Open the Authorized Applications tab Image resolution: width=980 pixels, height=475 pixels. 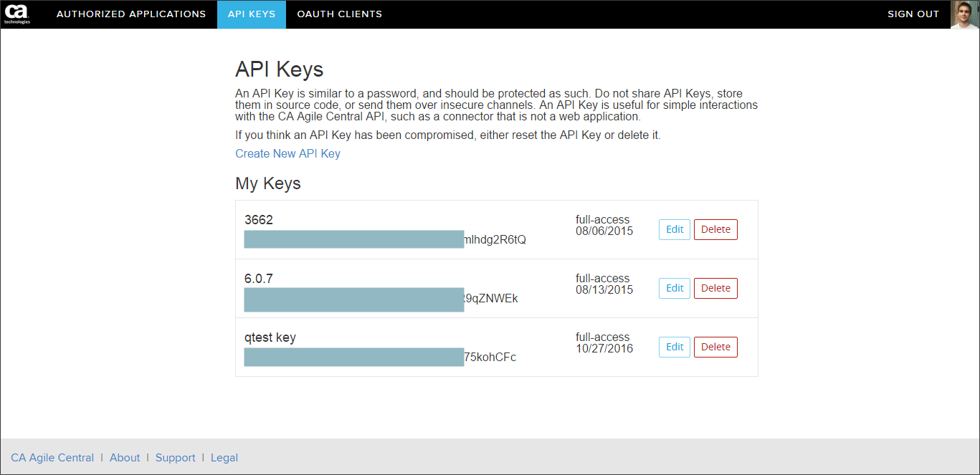(x=131, y=14)
